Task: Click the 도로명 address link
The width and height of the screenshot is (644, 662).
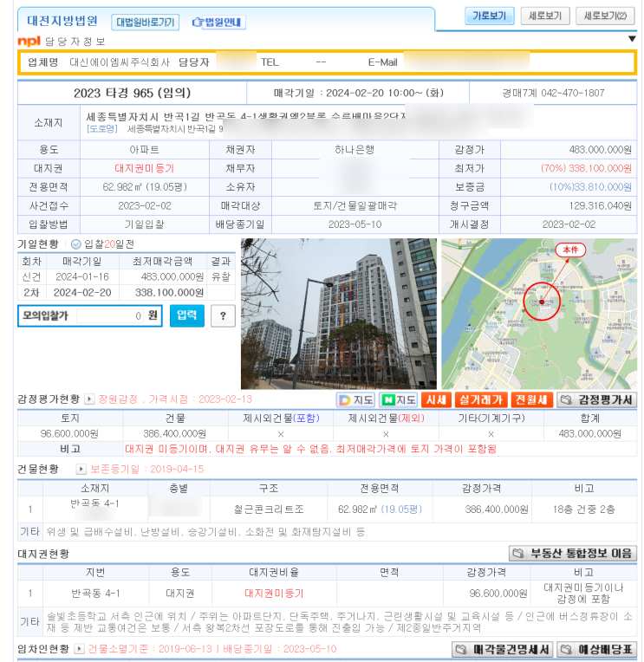Action: tap(102, 129)
